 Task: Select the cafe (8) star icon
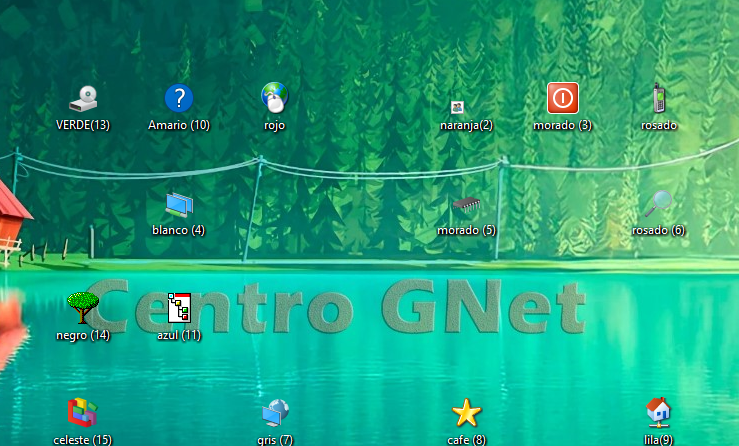click(x=467, y=413)
